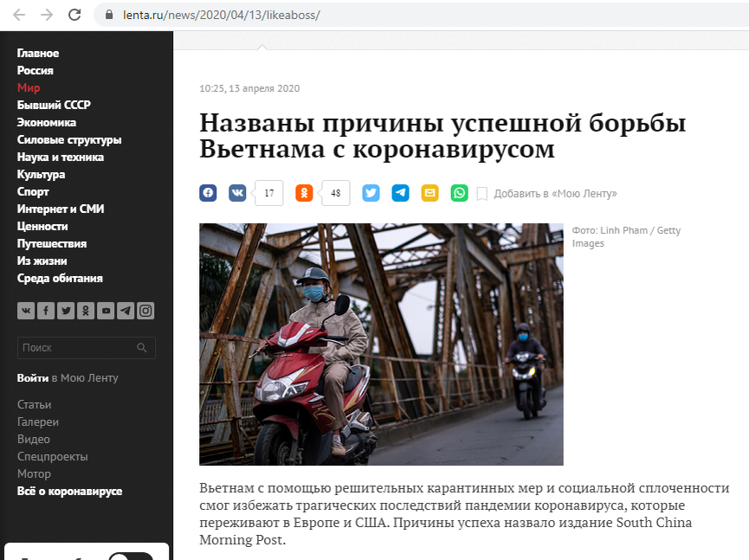Open the Бывший СССР section
Image resolution: width=749 pixels, height=560 pixels.
point(54,105)
